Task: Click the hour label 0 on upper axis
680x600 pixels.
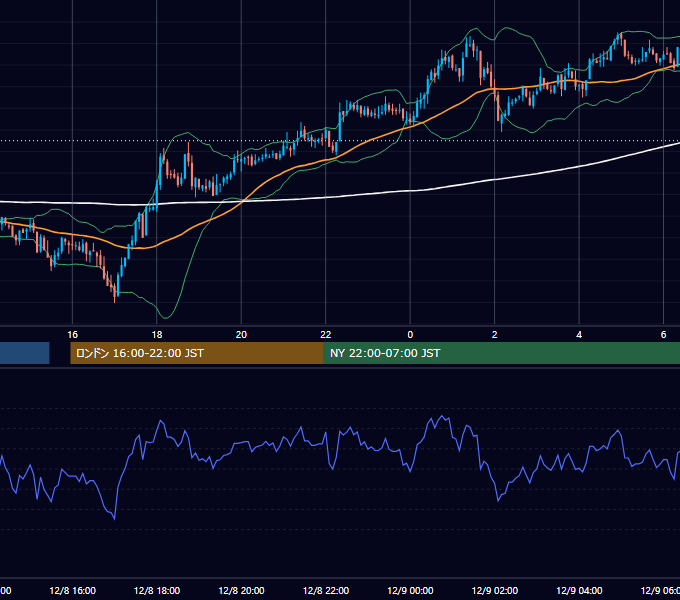Action: coord(410,335)
